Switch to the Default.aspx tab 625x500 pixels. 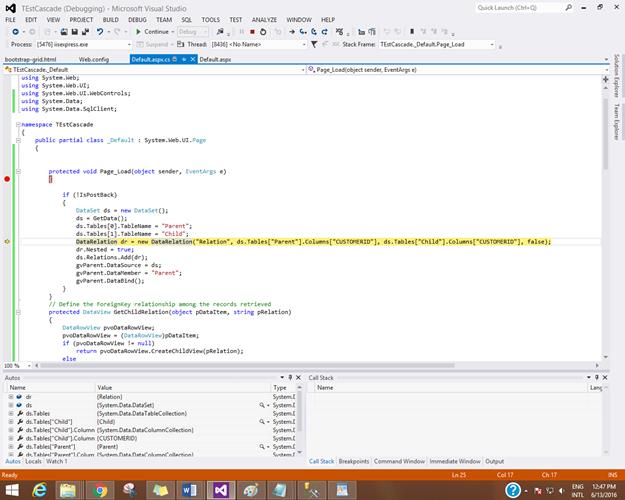pos(217,60)
